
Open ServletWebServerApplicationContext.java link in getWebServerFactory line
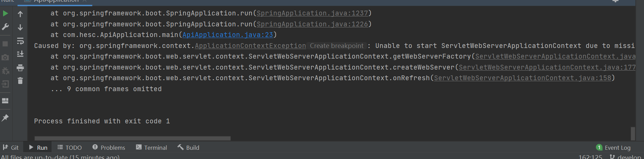click(x=555, y=57)
